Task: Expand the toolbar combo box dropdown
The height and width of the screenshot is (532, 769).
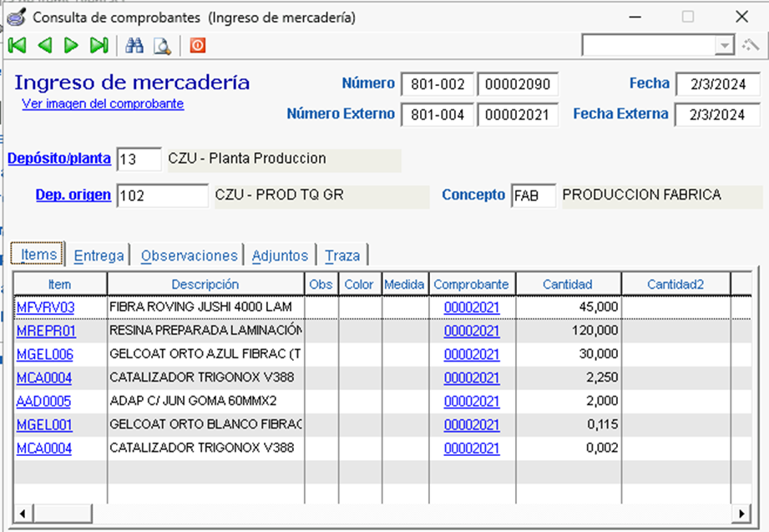Action: pos(724,46)
